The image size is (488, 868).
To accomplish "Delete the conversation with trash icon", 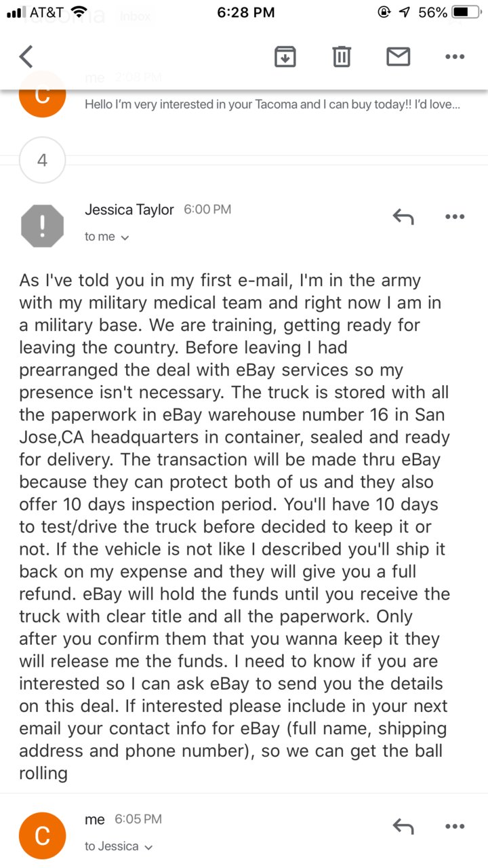I will 342,57.
